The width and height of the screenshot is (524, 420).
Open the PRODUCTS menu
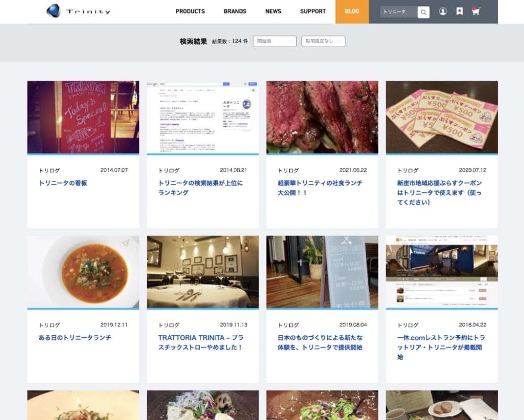pyautogui.click(x=190, y=12)
